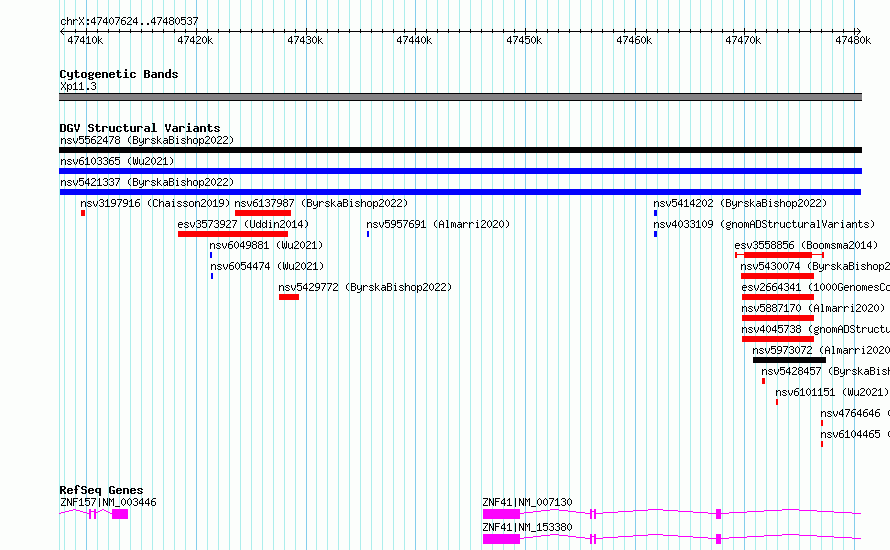Screen dimensions: 890x550
Task: Click the nsv5957691 (Almarri2020) label
Action: pyautogui.click(x=438, y=224)
